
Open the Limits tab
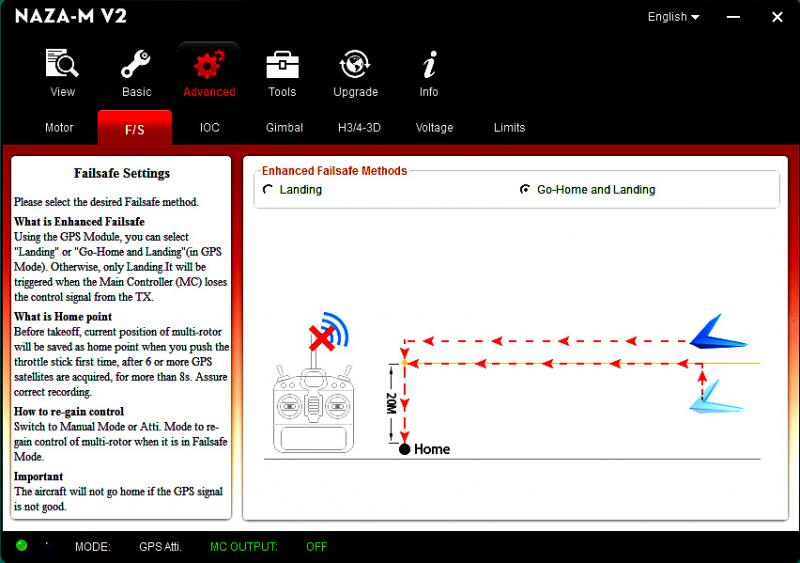pos(509,128)
